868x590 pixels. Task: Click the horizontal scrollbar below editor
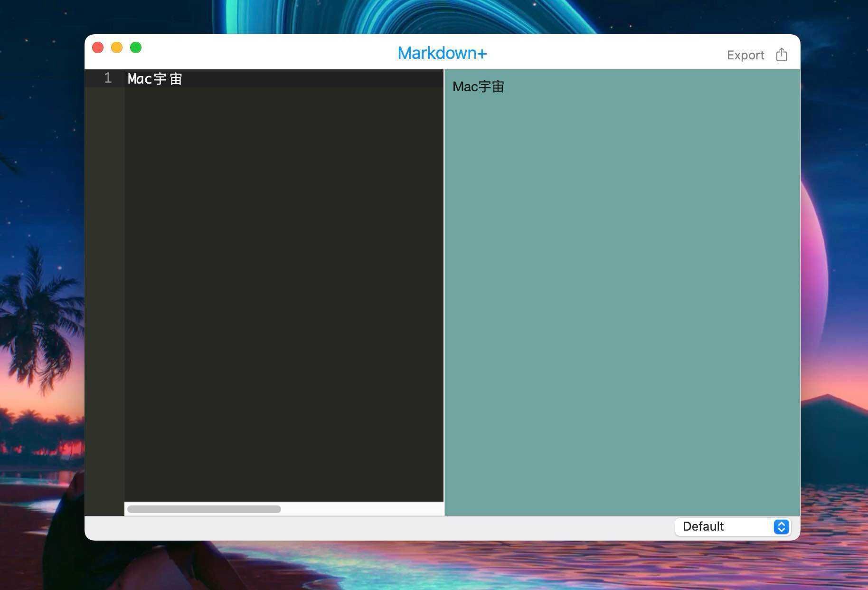pyautogui.click(x=204, y=509)
